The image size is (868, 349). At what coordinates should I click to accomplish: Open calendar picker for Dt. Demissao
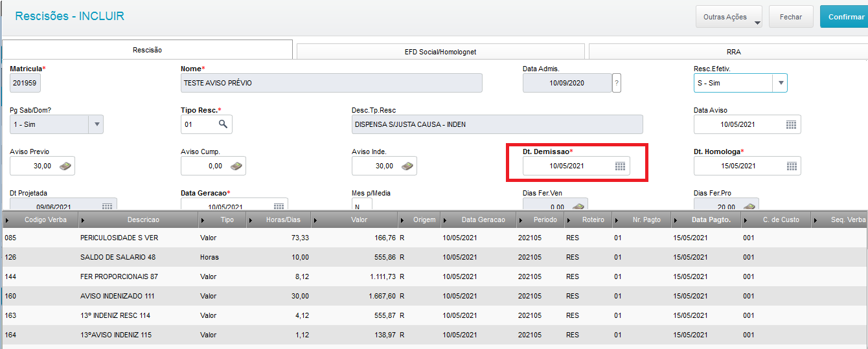point(620,166)
